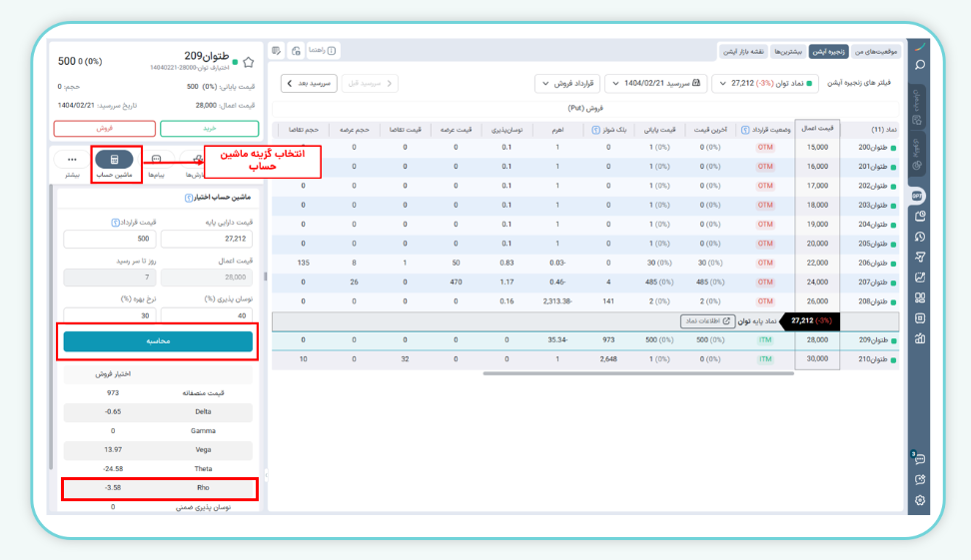Open the قرارداد فروش contract type dropdown

pyautogui.click(x=566, y=83)
